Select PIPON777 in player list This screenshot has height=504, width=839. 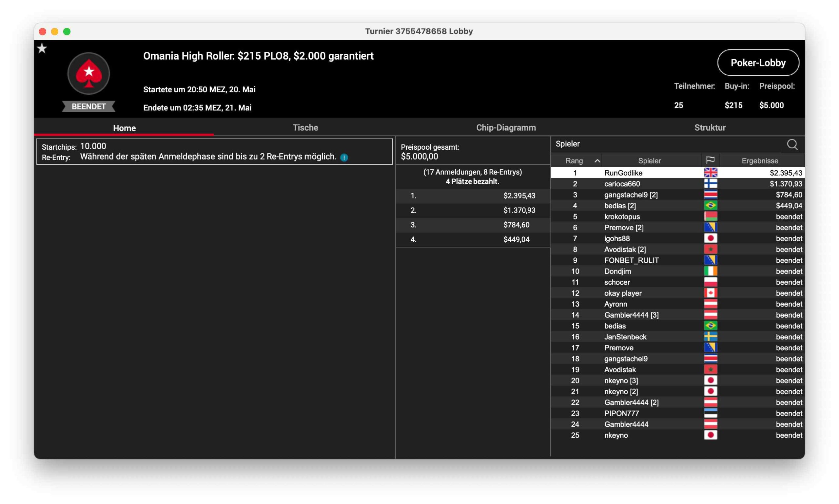[x=621, y=413]
